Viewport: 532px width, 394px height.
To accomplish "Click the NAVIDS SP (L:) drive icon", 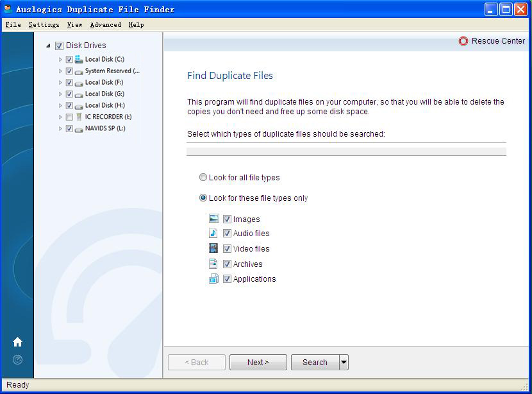I will (79, 130).
